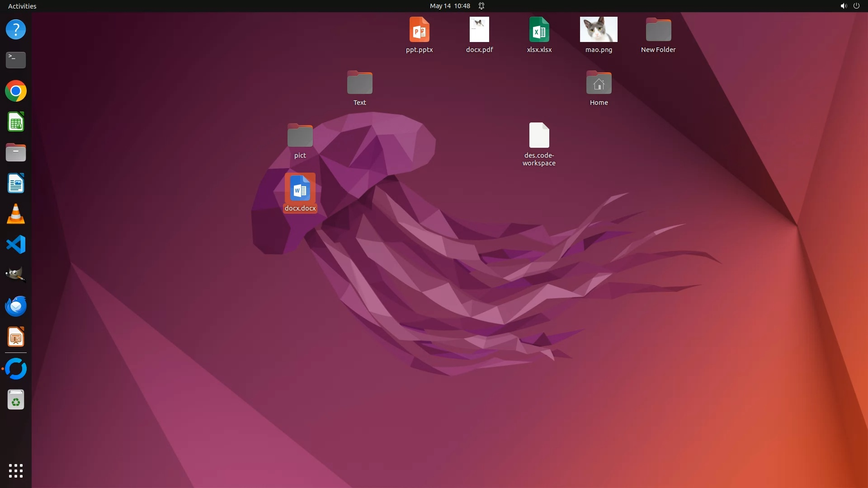Launch LibreOffice Calc from the dock
Viewport: 868px width, 488px height.
pyautogui.click(x=16, y=122)
